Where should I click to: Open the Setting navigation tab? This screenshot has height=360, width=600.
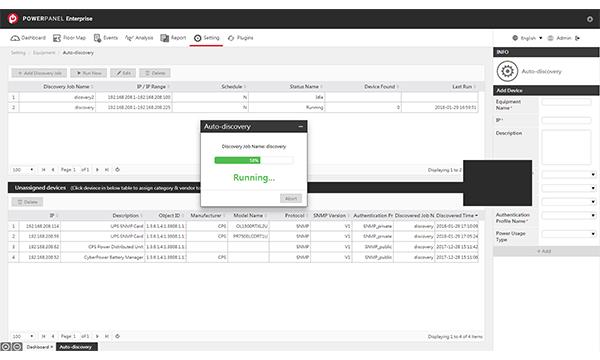pyautogui.click(x=207, y=38)
